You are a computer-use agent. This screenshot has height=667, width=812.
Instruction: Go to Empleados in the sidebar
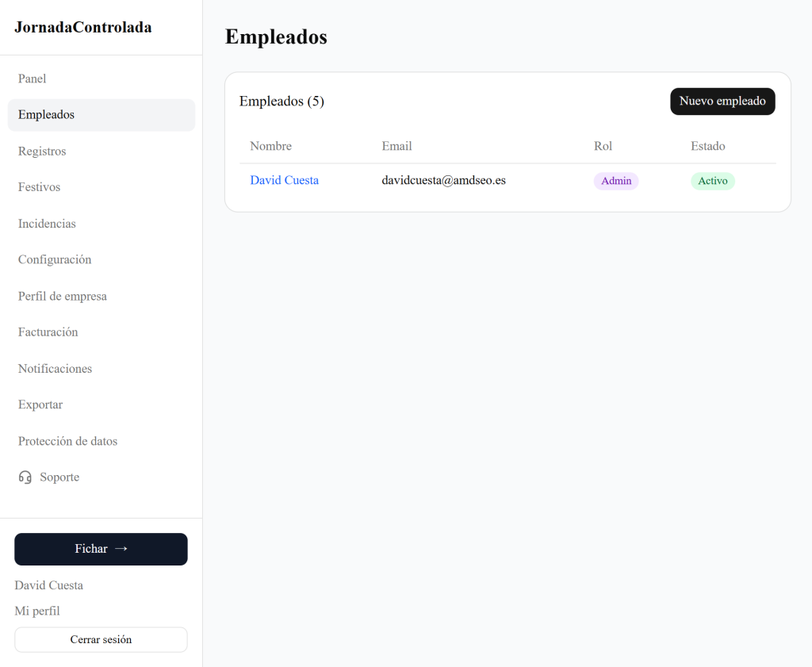pos(46,115)
